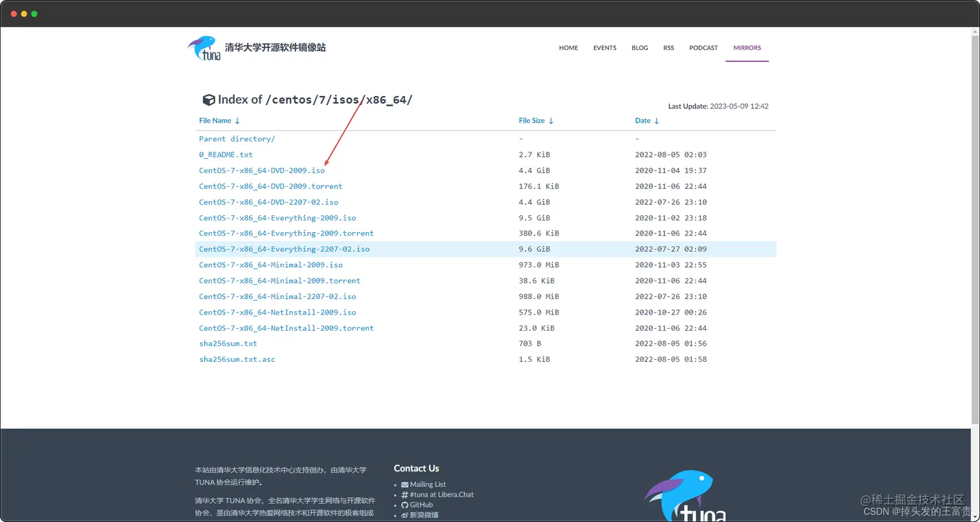Sort listing by Date header
Image resolution: width=980 pixels, height=522 pixels.
(x=642, y=121)
